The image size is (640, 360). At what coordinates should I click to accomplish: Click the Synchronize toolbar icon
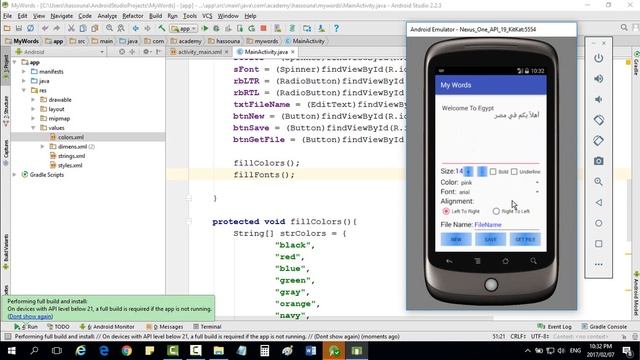click(x=31, y=28)
